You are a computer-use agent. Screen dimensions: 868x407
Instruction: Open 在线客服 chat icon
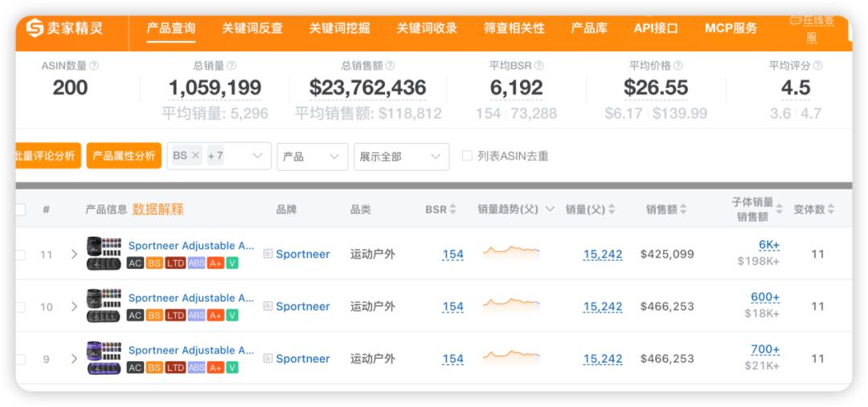click(x=795, y=20)
